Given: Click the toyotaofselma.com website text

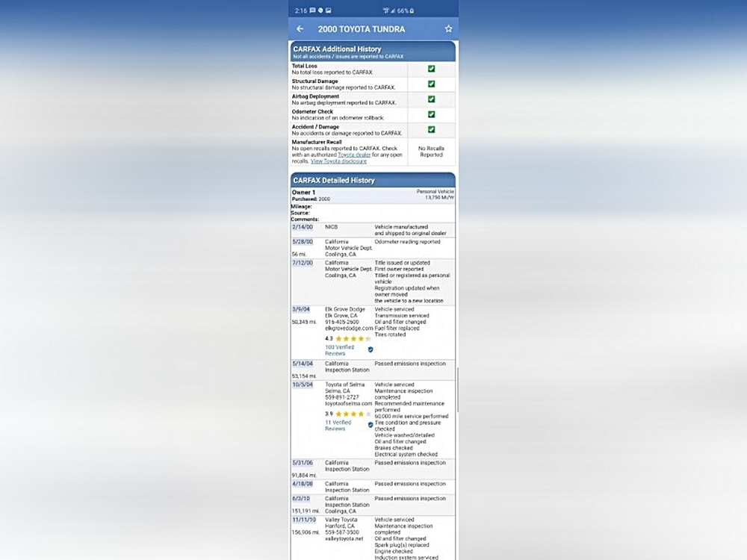Looking at the screenshot, I should click(349, 404).
